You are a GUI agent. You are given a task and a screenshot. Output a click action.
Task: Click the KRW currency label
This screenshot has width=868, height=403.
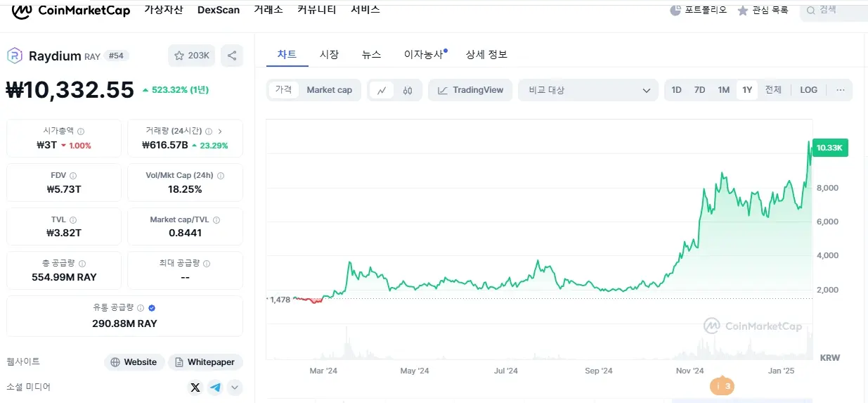[x=830, y=357]
